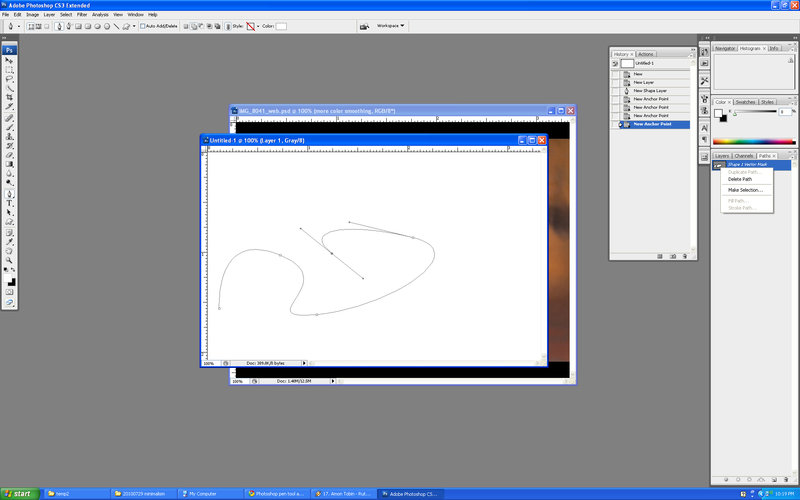Set history brush source for first New state
This screenshot has height=500, width=800.
click(x=615, y=74)
